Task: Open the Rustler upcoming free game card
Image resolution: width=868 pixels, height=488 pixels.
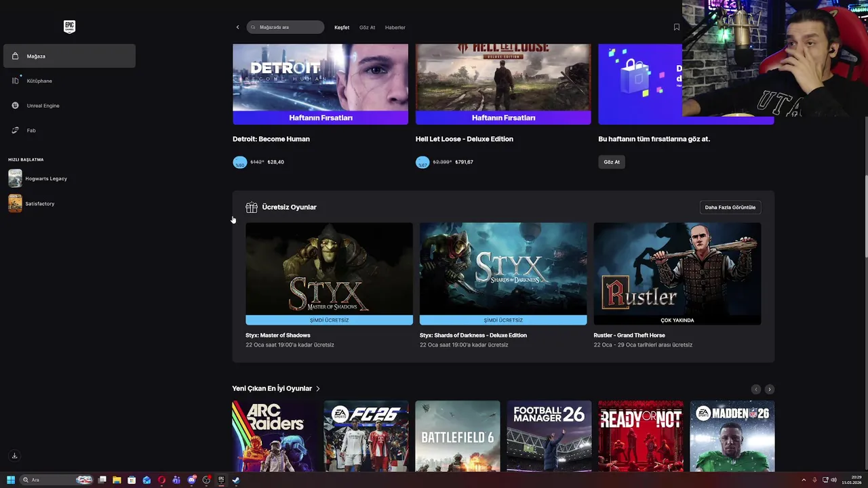Action: coord(677,274)
